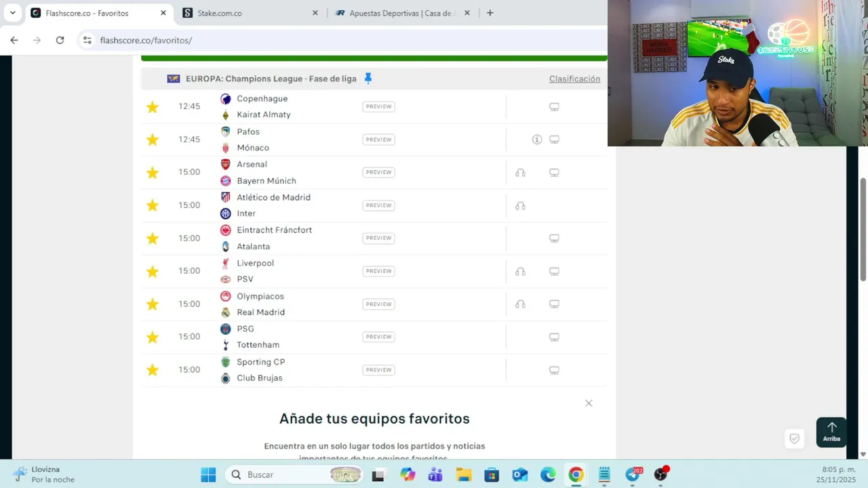Click headphones icon for Atlético de Madrid match

coord(520,206)
